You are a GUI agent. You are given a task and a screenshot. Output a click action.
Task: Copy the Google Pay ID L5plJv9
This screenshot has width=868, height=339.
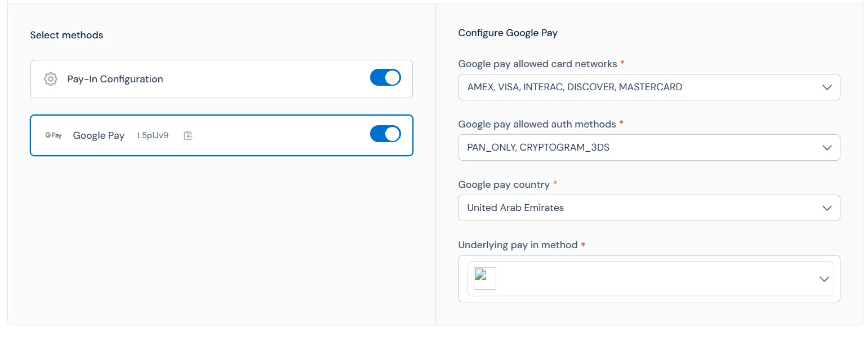[x=188, y=135]
